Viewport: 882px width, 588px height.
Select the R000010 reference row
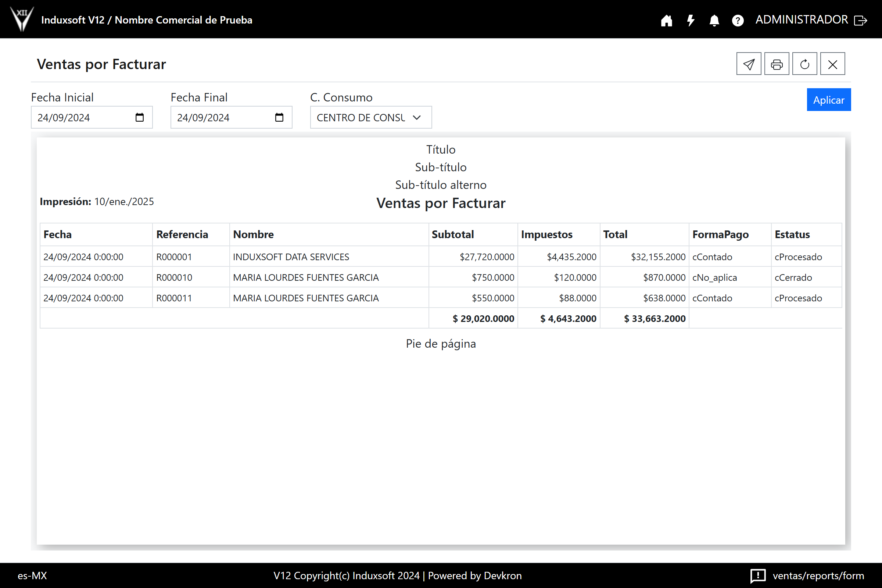tap(174, 277)
